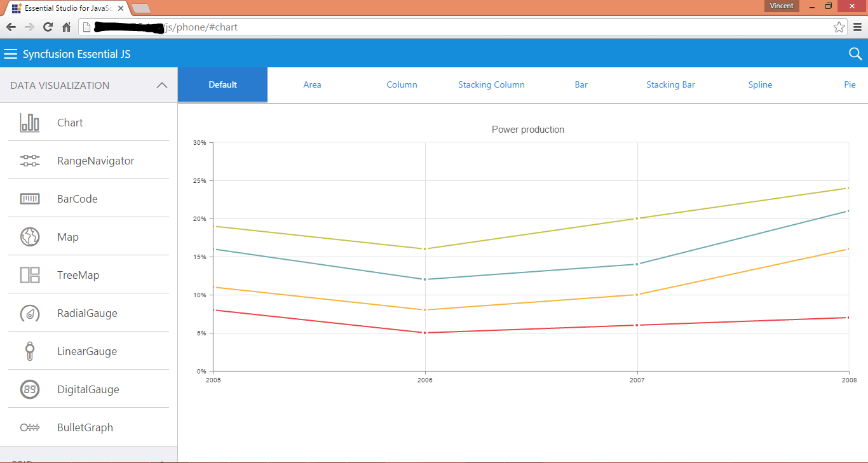Open the RadialGauge icon
This screenshot has width=868, height=463.
pos(30,313)
